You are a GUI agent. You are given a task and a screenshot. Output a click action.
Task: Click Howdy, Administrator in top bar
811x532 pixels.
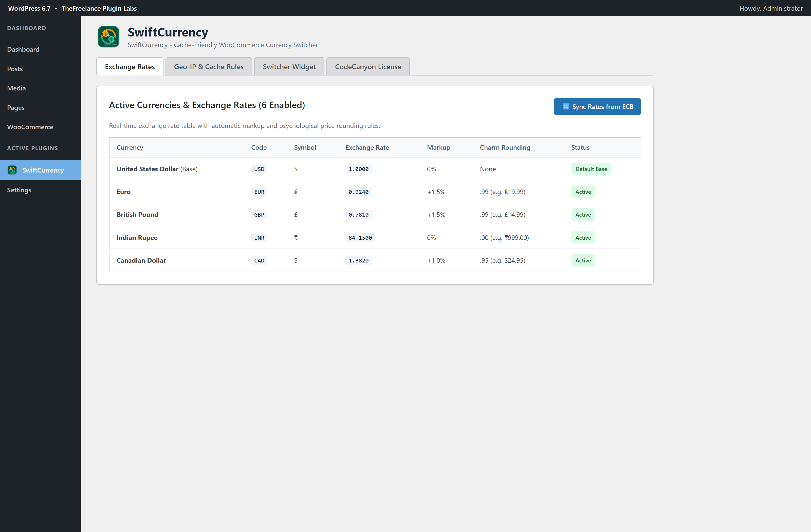771,8
